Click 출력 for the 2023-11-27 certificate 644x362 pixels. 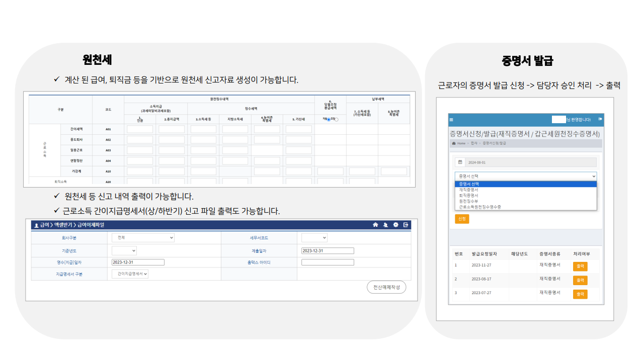click(580, 266)
